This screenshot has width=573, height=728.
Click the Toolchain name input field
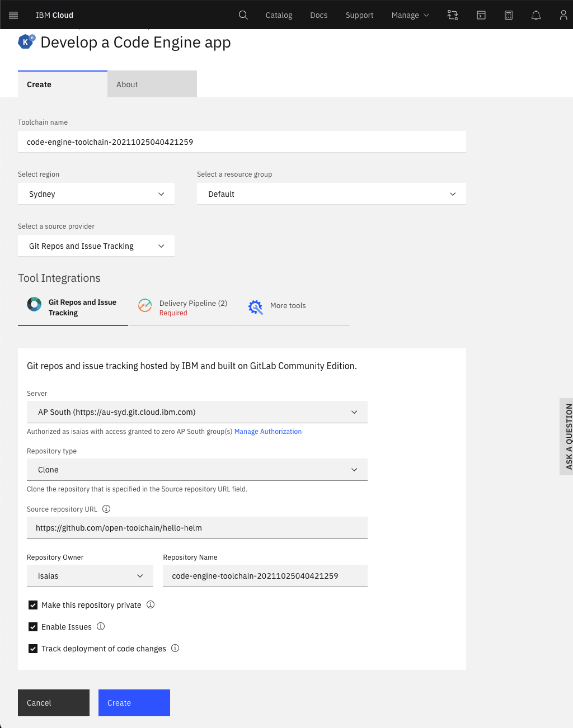coord(242,142)
